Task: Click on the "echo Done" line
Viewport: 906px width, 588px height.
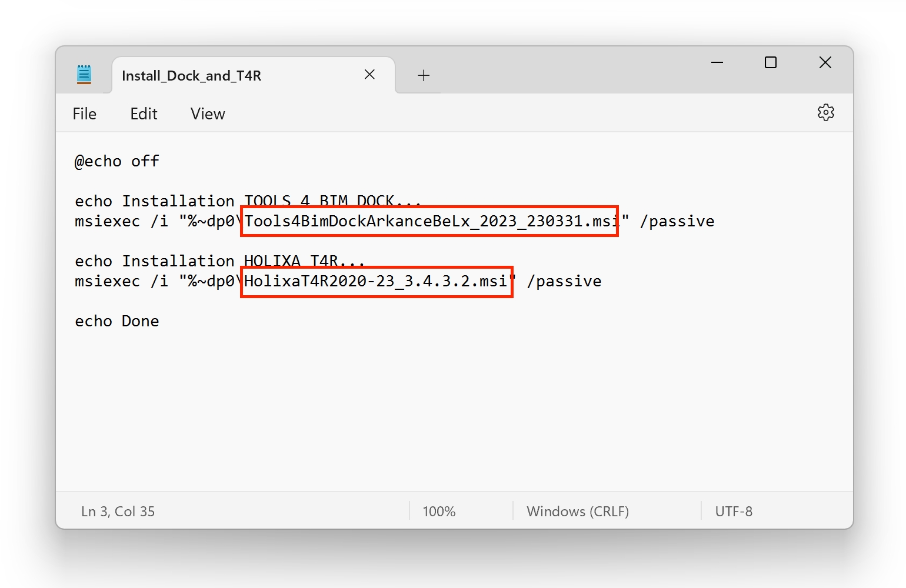Action: point(117,322)
